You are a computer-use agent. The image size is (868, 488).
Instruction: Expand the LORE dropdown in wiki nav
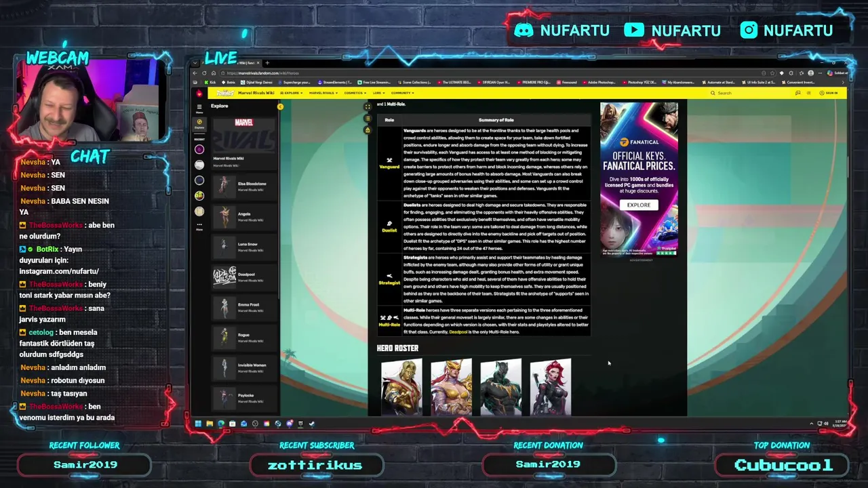(378, 93)
